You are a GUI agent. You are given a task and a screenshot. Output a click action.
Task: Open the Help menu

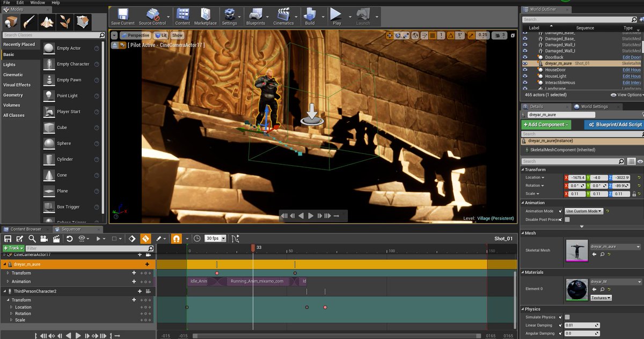click(56, 3)
